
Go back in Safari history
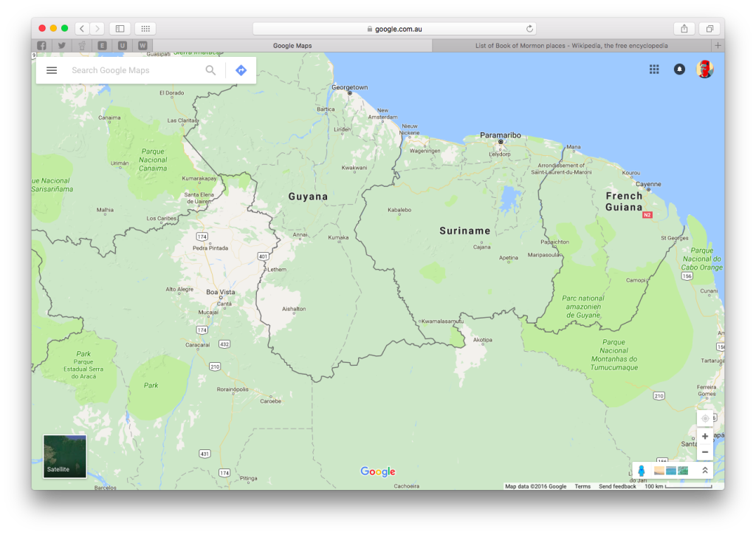tap(82, 29)
